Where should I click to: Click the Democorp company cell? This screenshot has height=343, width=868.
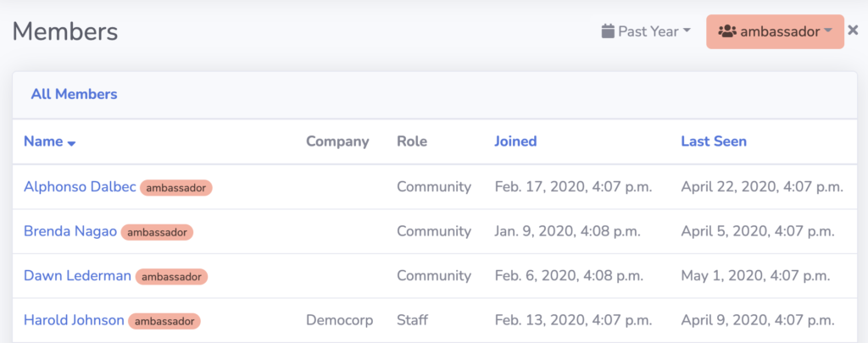click(339, 320)
